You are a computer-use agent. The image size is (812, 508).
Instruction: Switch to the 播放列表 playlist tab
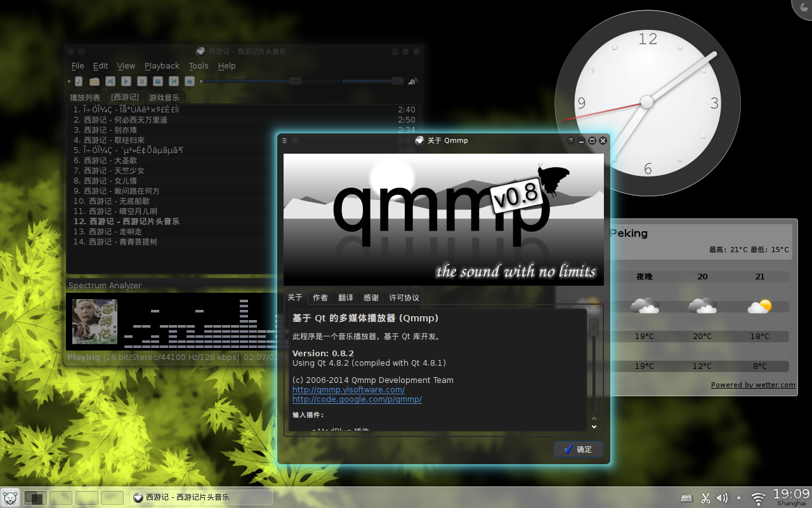click(x=85, y=98)
